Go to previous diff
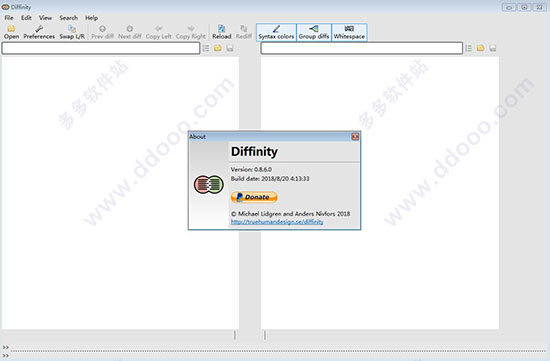Viewport: 550px width, 361px height. (102, 32)
